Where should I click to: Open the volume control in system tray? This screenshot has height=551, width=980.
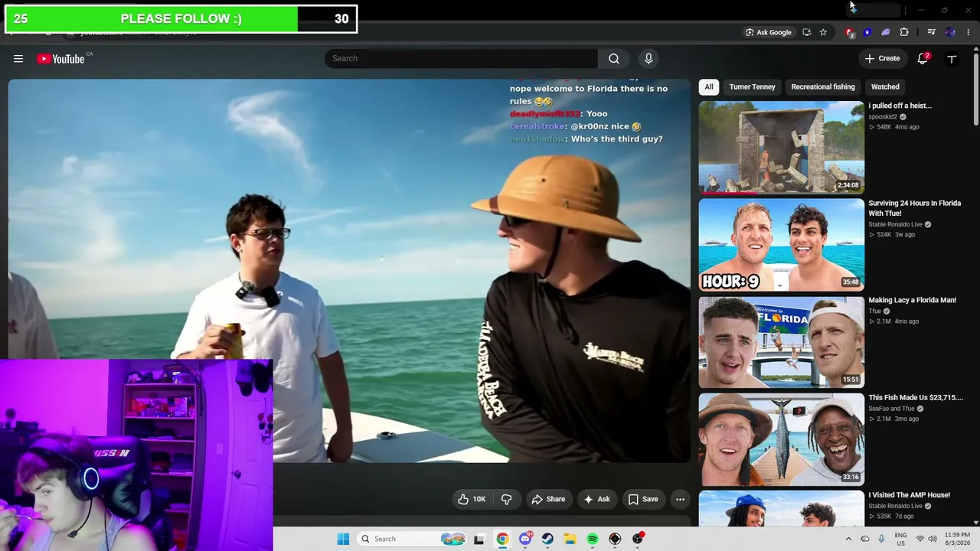tap(933, 539)
